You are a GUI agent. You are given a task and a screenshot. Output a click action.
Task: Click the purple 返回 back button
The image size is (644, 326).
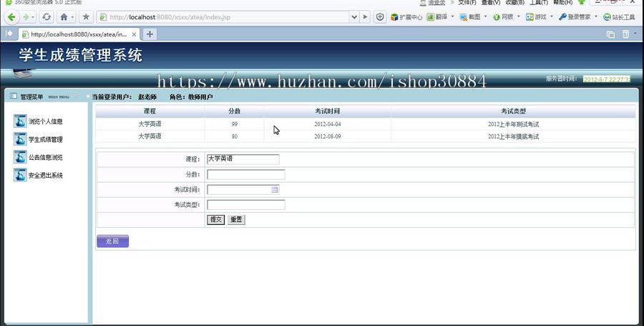pos(112,241)
